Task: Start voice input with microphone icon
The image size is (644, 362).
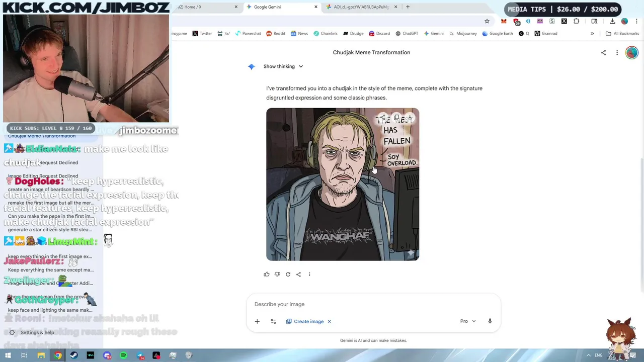Action: (x=490, y=321)
